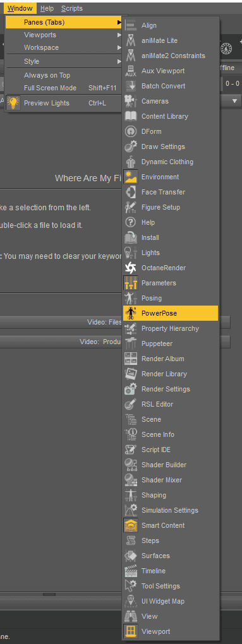
Task: Open the Help menu in menu bar
Action: [x=47, y=8]
